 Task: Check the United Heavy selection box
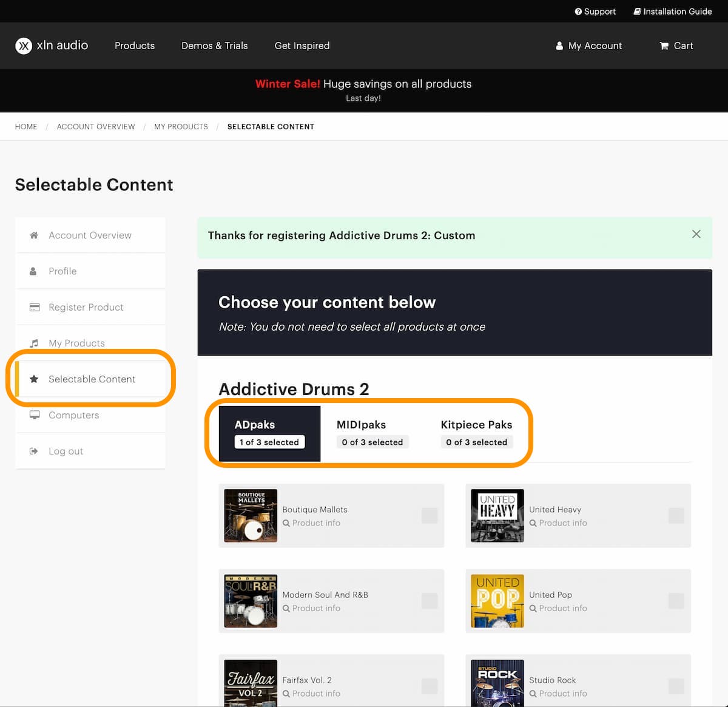pos(676,516)
